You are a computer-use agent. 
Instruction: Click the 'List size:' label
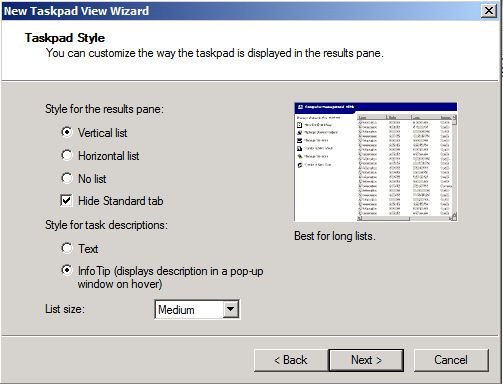pyautogui.click(x=65, y=309)
